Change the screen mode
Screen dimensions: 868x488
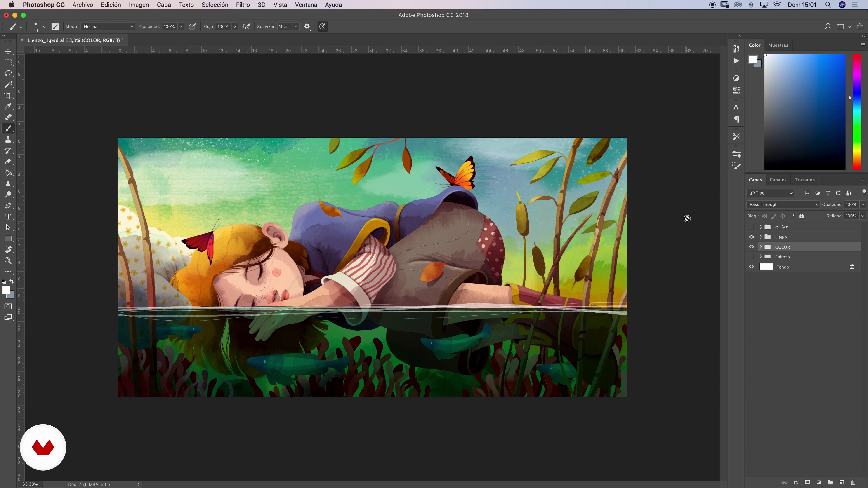point(8,317)
